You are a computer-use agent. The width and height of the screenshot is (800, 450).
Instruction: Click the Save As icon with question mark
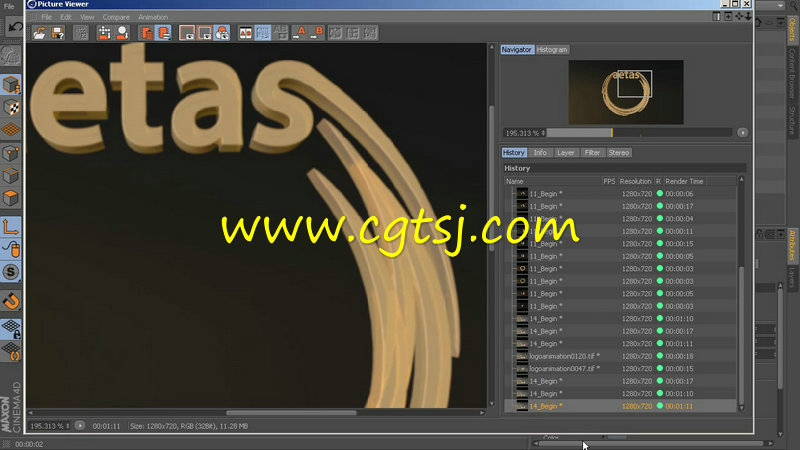click(x=58, y=33)
